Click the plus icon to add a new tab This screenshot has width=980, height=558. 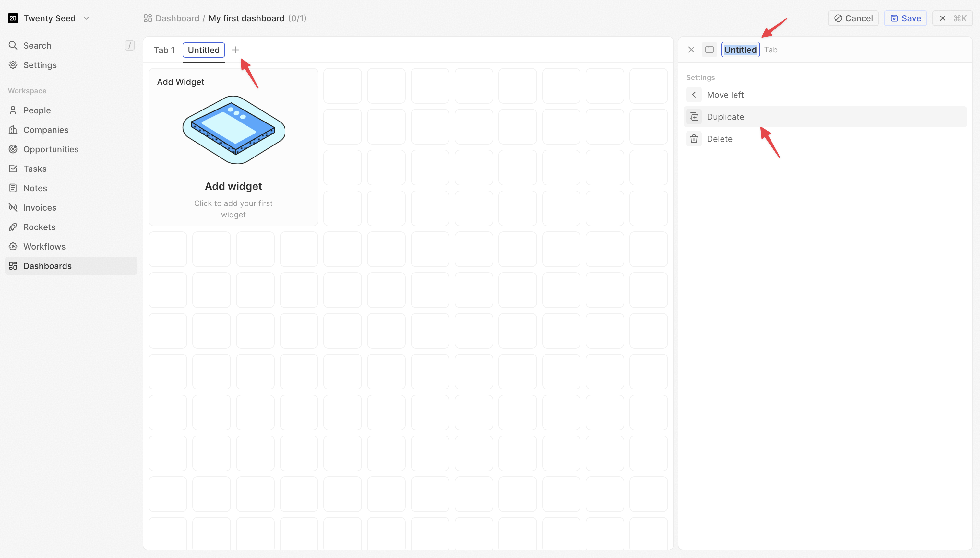click(x=235, y=50)
